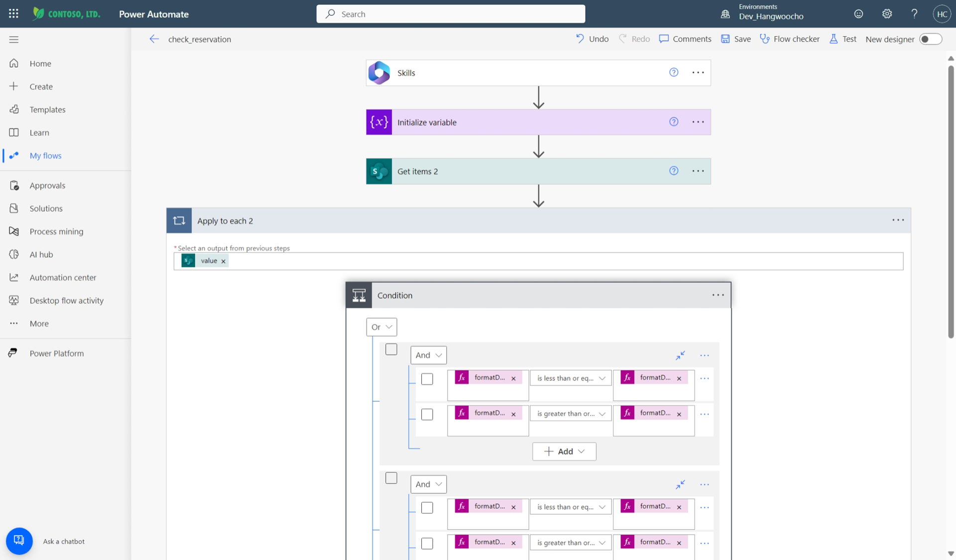This screenshot has height=560, width=956.
Task: Open the second And logic dropdown
Action: [428, 484]
